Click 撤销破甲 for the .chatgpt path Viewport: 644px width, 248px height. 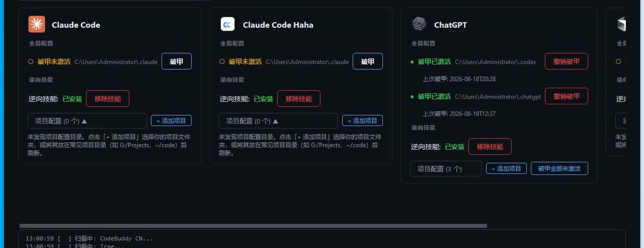[x=566, y=96]
